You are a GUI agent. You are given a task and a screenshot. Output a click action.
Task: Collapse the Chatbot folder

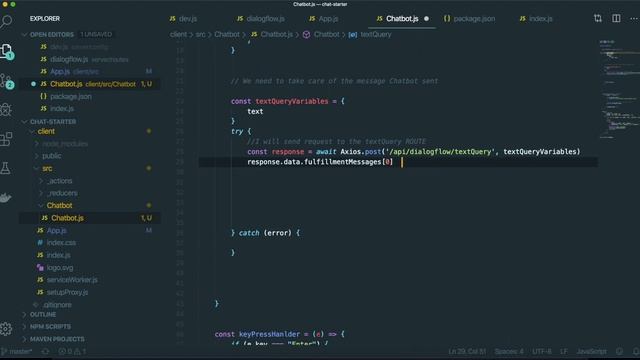pyautogui.click(x=59, y=205)
